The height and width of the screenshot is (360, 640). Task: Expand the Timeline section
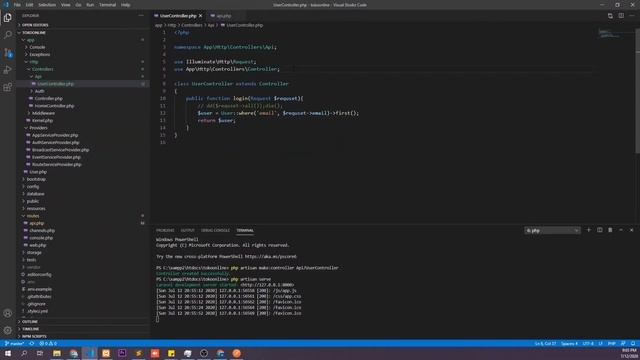pos(31,329)
